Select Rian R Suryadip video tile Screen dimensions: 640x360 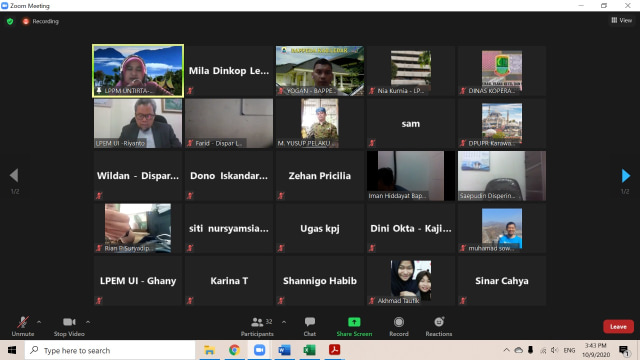(x=138, y=229)
